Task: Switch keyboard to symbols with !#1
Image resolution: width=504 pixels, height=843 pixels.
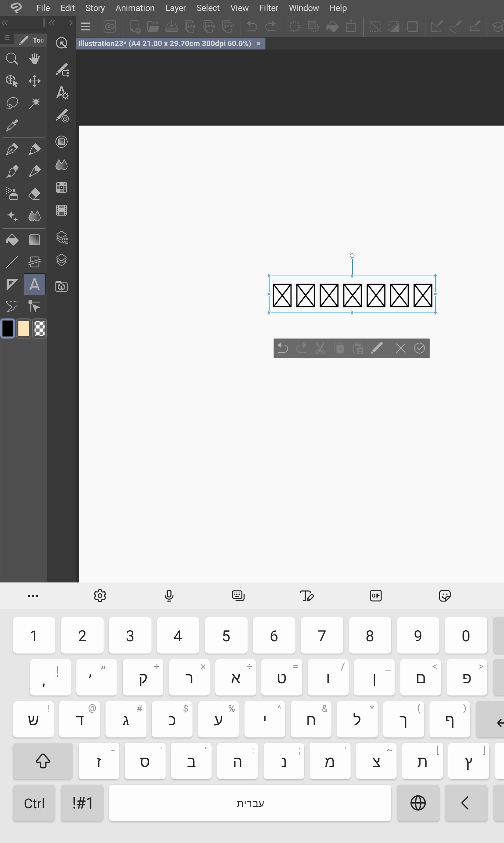Action: tap(82, 803)
